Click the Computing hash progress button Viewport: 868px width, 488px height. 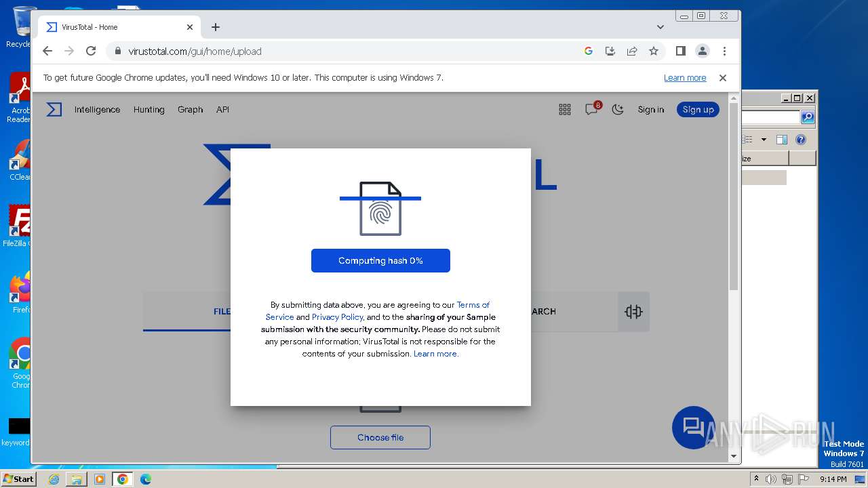380,260
